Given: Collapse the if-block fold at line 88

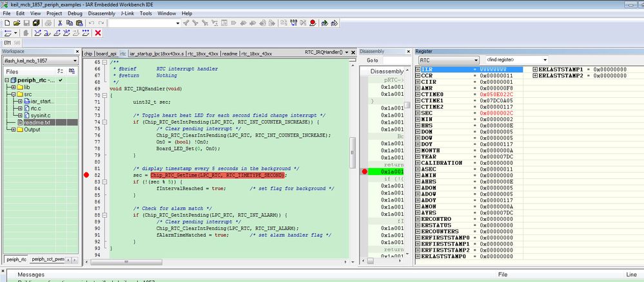Looking at the screenshot, I should (x=104, y=215).
